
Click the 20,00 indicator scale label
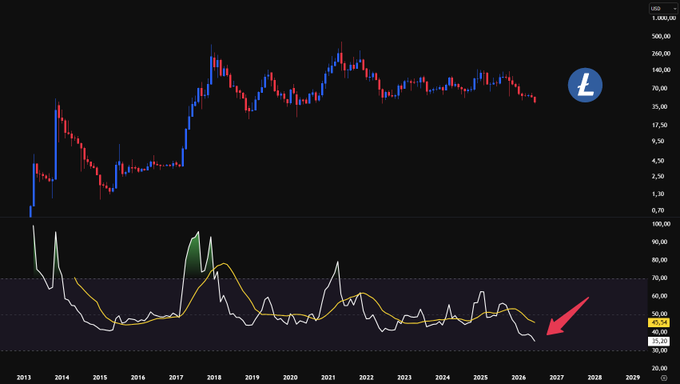click(x=660, y=368)
